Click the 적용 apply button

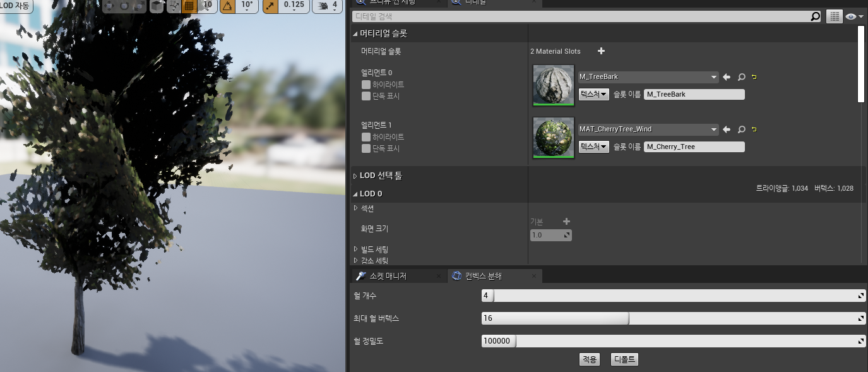pos(589,359)
